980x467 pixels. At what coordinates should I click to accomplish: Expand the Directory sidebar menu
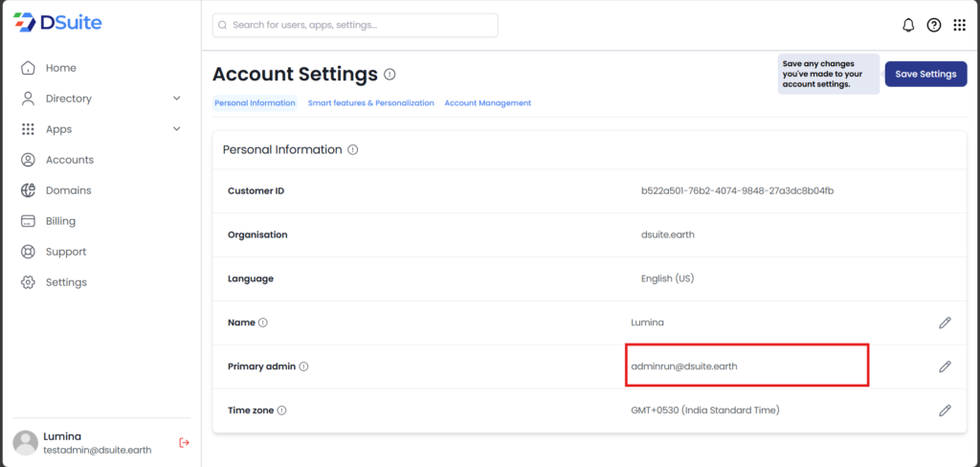pos(176,99)
